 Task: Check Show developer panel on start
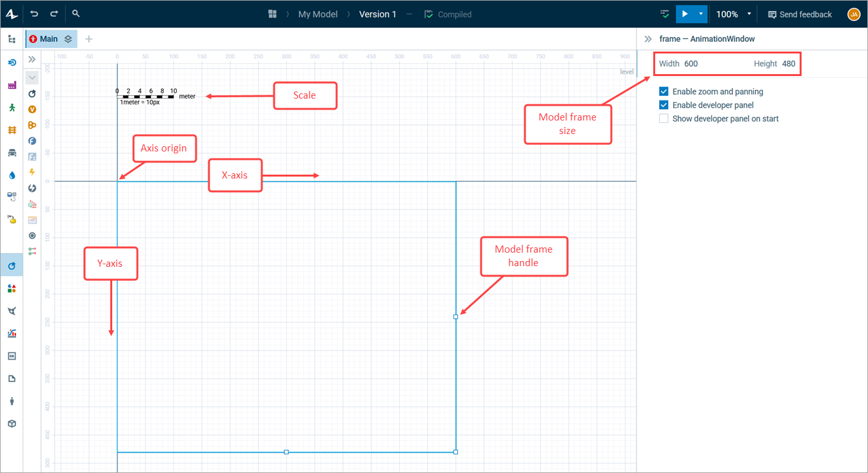click(x=664, y=119)
